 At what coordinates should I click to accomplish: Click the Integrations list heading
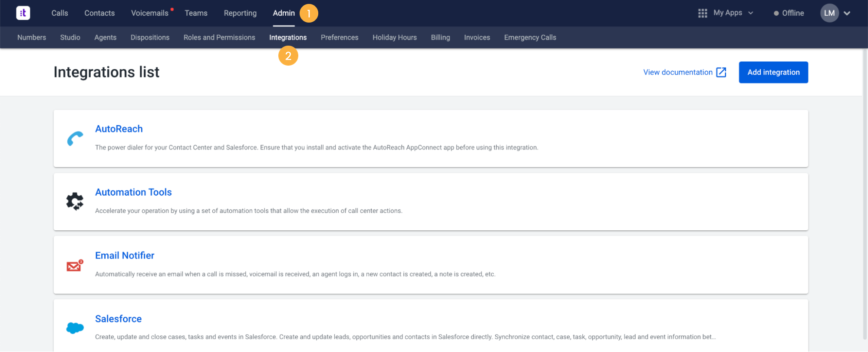click(x=106, y=72)
